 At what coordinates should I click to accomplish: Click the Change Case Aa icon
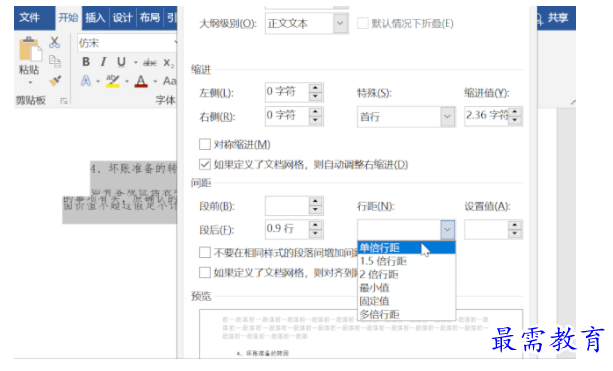[x=169, y=81]
